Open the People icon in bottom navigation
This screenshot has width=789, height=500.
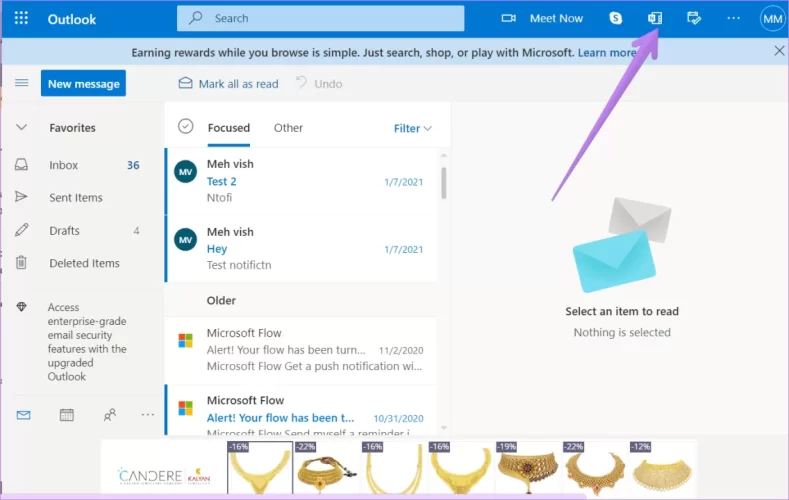coord(109,414)
